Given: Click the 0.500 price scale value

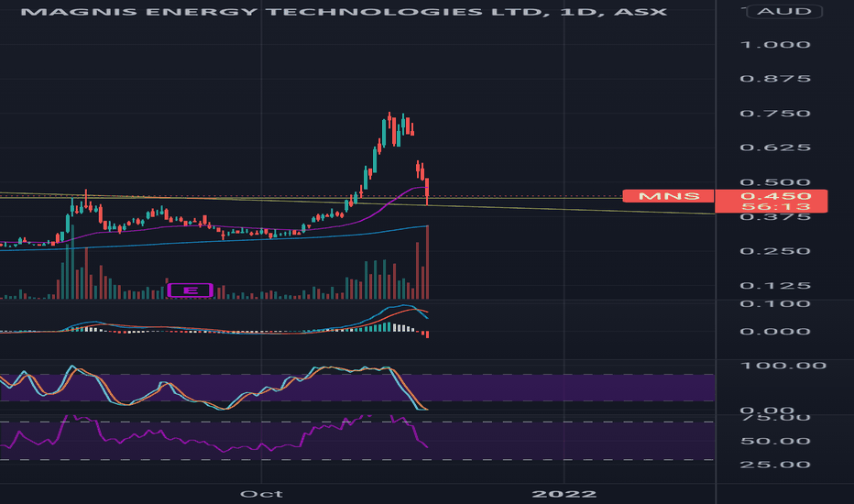Looking at the screenshot, I should (x=775, y=182).
